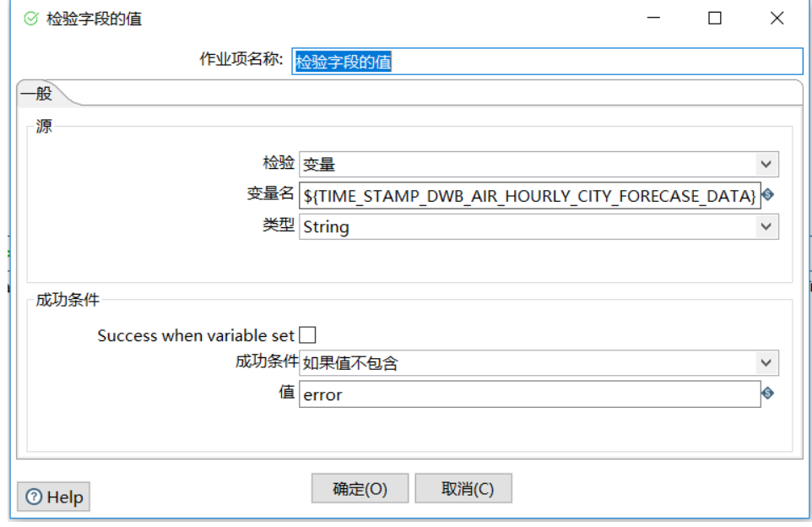Switch to the 一般 tab
The image size is (812, 527).
pyautogui.click(x=37, y=94)
